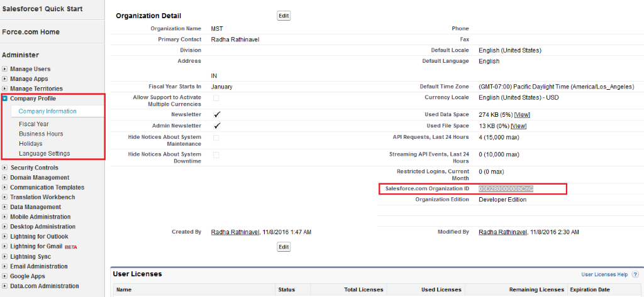Expand the Lightning for Outlook arrow
The width and height of the screenshot is (644, 297).
pos(5,237)
